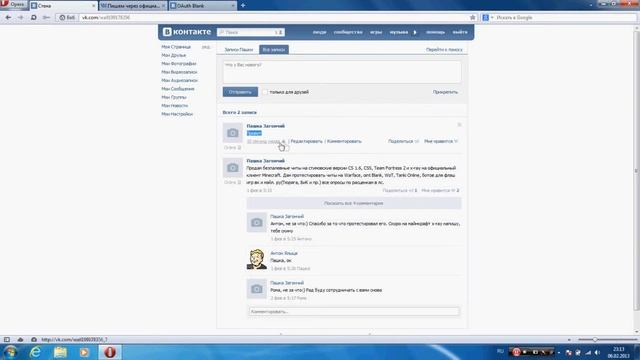Open 'Моя Страница' in sidebar

click(176, 47)
